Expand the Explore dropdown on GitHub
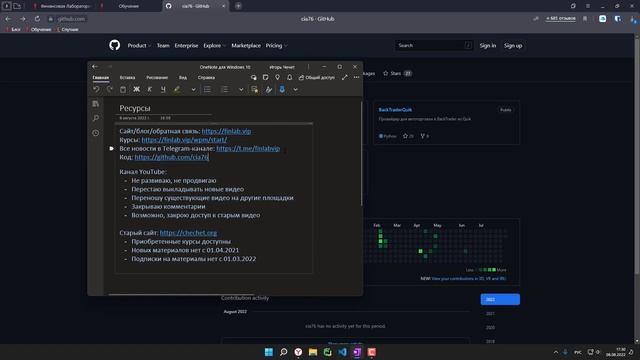The image size is (640, 360). coord(214,46)
